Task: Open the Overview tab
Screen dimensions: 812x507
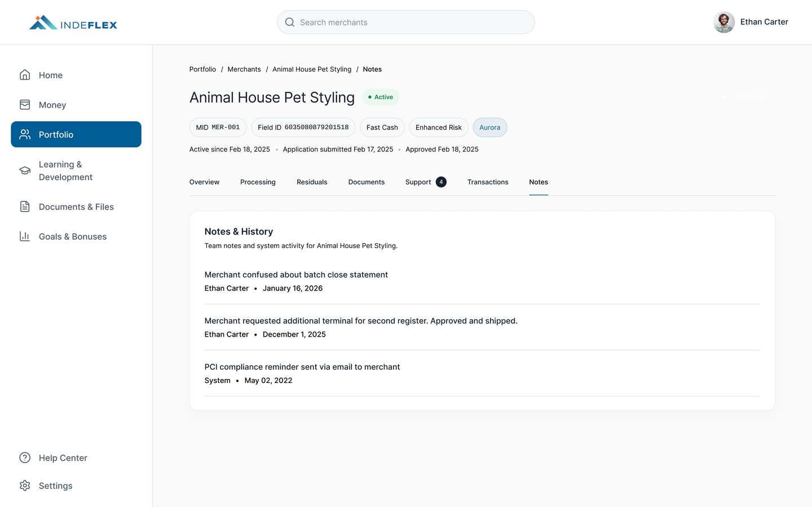Action: 204,182
